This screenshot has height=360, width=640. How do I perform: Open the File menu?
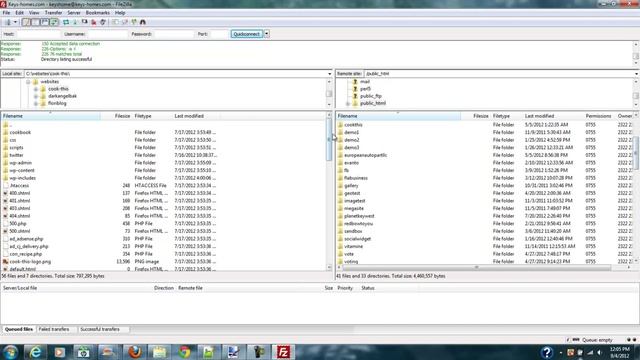pyautogui.click(x=6, y=13)
